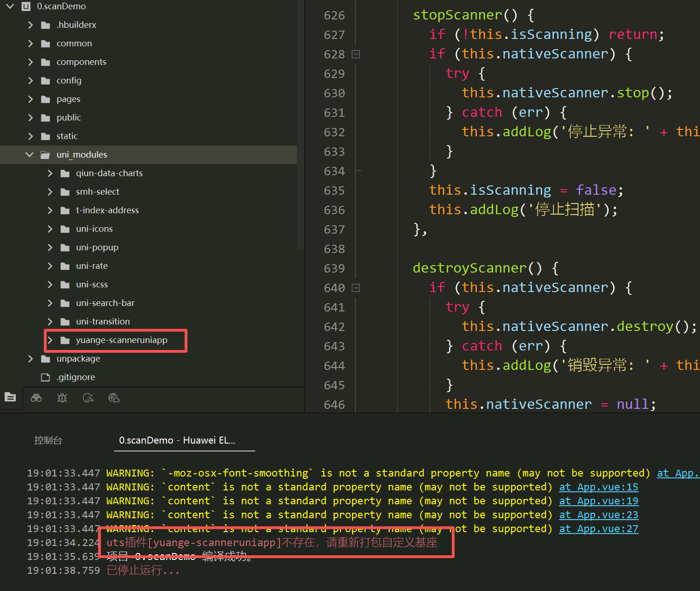Expand the unpackage folder
Image resolution: width=700 pixels, height=591 pixels.
(31, 359)
